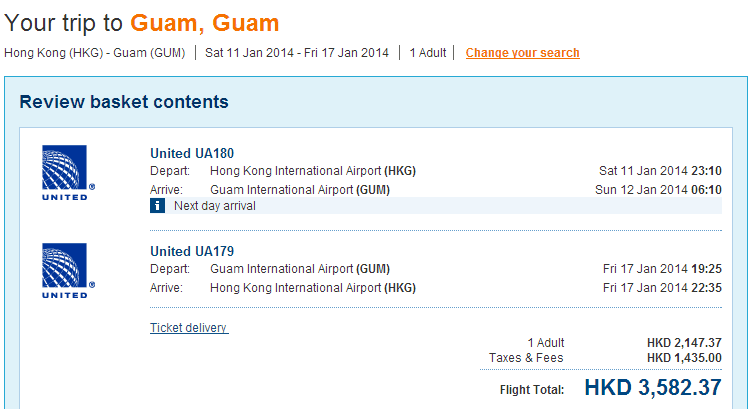Click the Guam, Guam destination heading
This screenshot has height=409, width=754.
click(205, 22)
